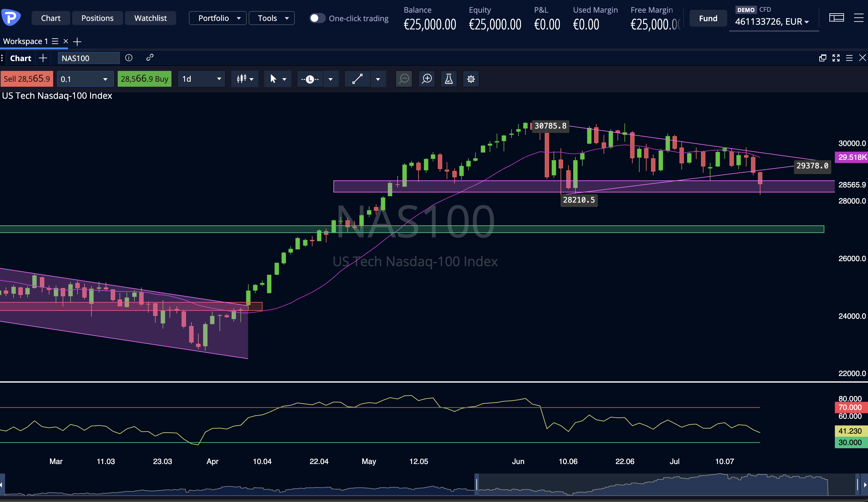Add a new workspace
Image resolution: width=868 pixels, height=502 pixels.
pyautogui.click(x=77, y=42)
